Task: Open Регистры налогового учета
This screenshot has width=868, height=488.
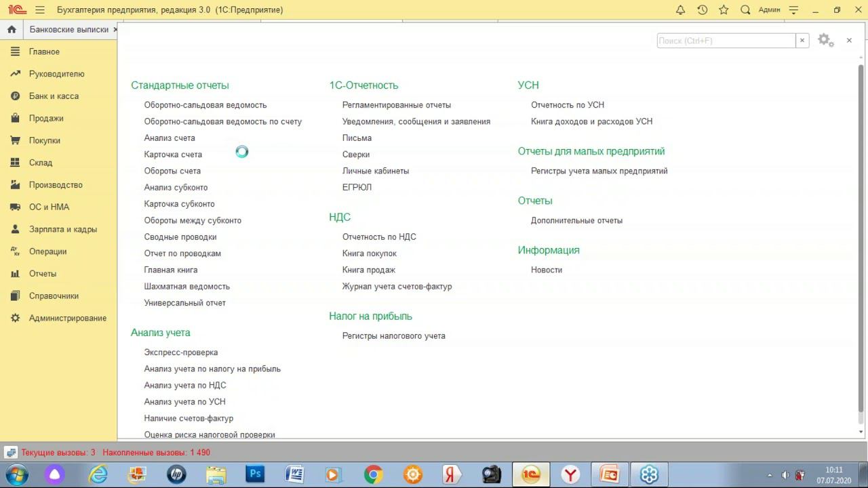Action: tap(394, 336)
